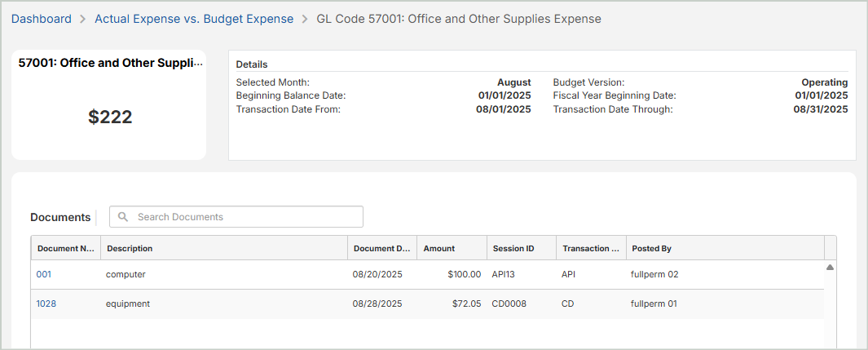Sort by Session ID column header
This screenshot has height=350, width=868.
click(513, 248)
